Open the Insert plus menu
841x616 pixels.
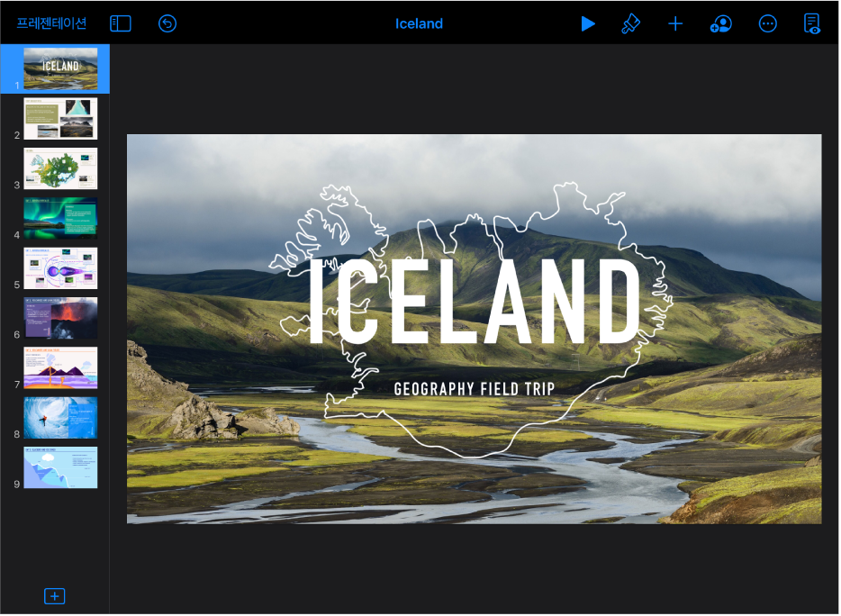tap(675, 23)
